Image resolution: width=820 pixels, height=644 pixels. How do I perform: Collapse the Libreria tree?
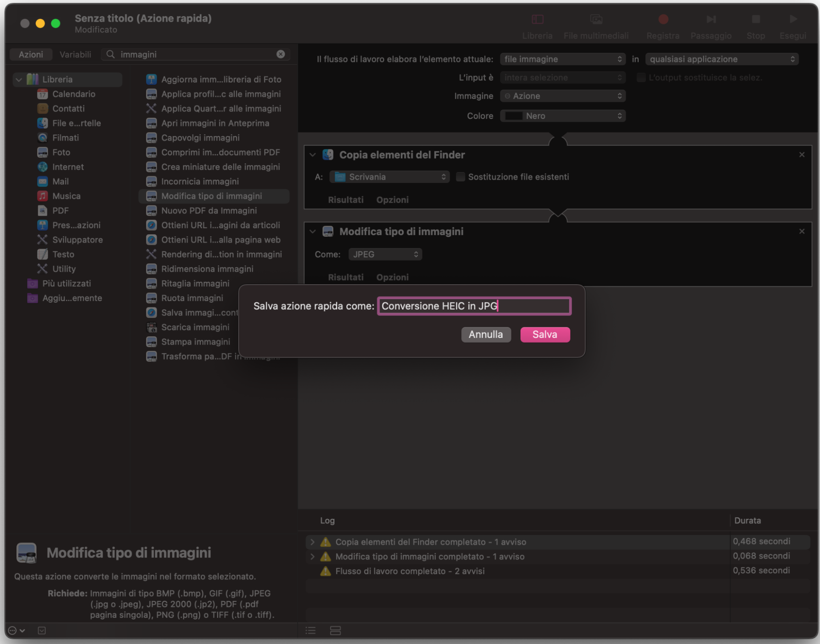click(x=19, y=80)
